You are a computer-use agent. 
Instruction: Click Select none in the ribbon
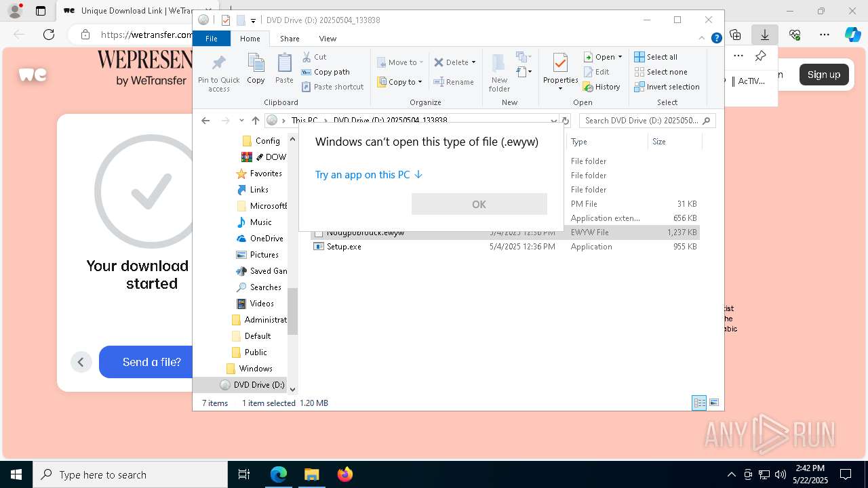[660, 72]
